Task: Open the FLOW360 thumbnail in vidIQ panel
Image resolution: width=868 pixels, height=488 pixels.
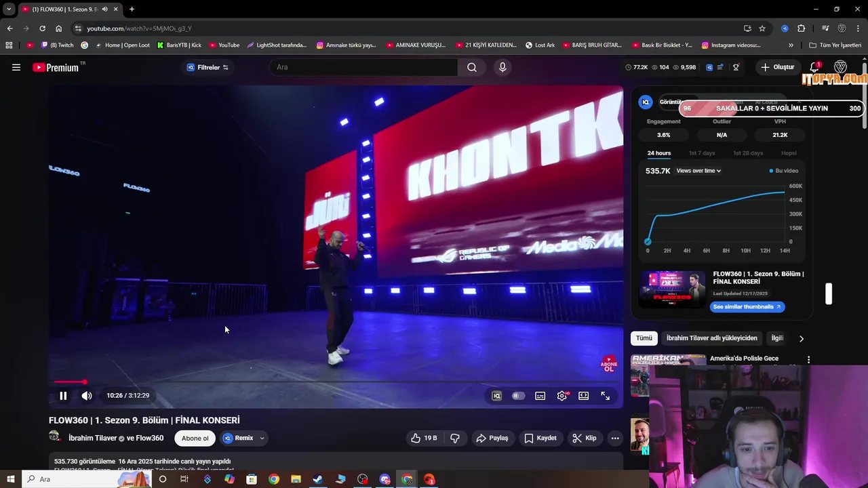Action: (672, 289)
